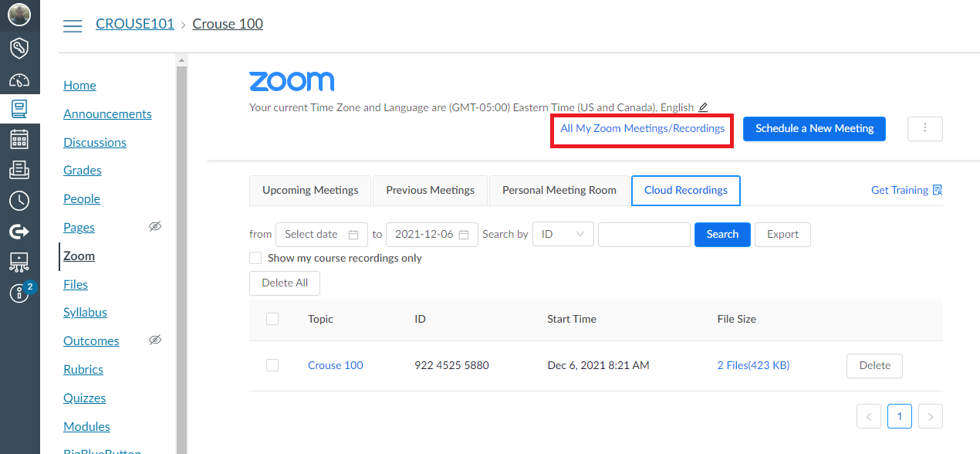This screenshot has height=454, width=980.
Task: Click the Export button
Action: tap(782, 234)
